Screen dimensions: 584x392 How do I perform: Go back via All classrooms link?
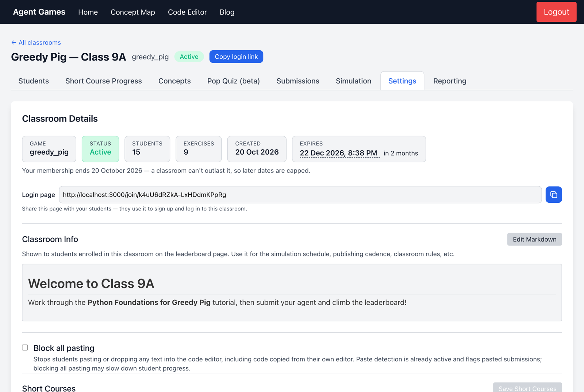tap(36, 43)
